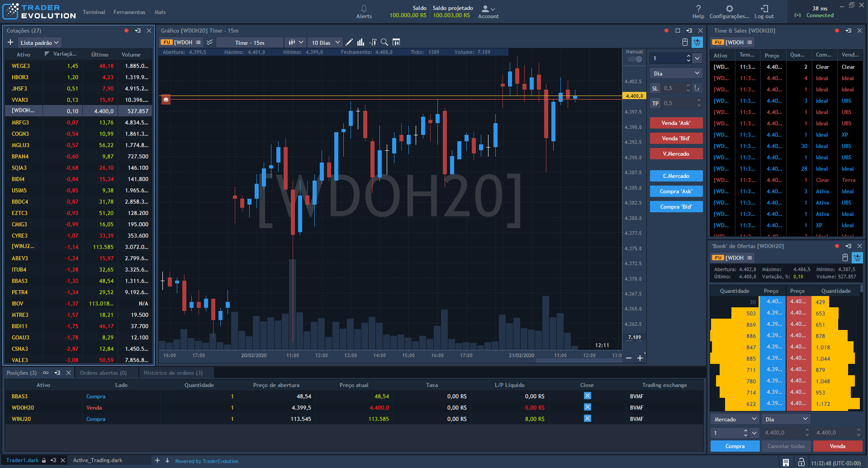The height and width of the screenshot is (468, 868).
Task: Toggle the red recording dot on Cotações panel
Action: (126, 31)
